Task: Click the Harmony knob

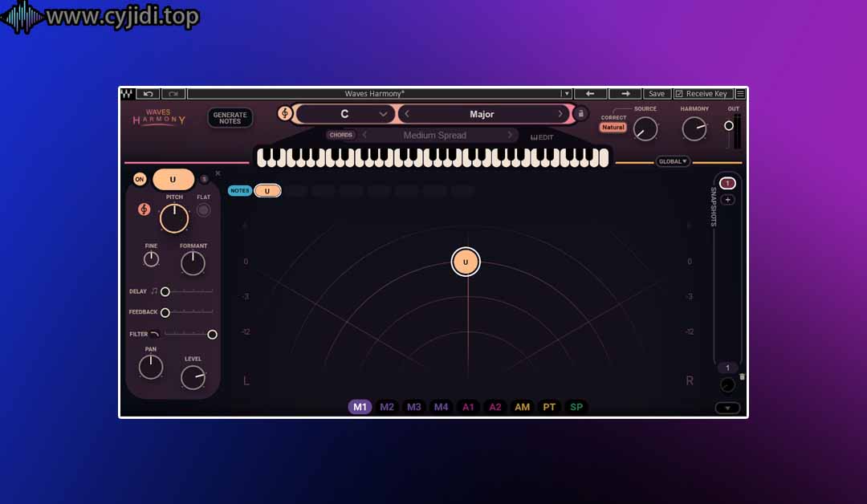Action: pyautogui.click(x=694, y=129)
